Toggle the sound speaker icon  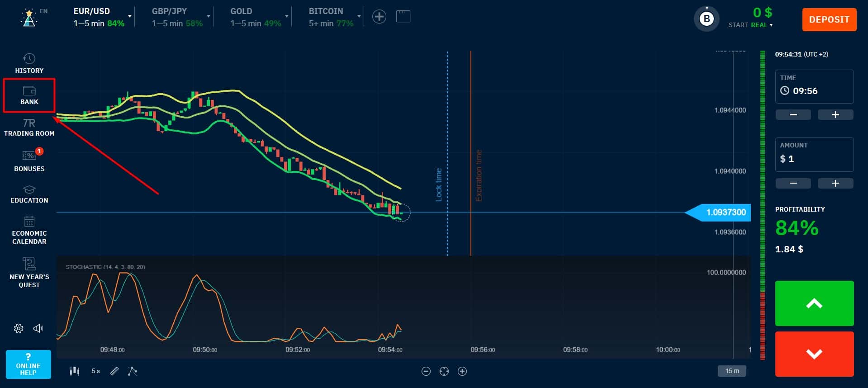38,328
